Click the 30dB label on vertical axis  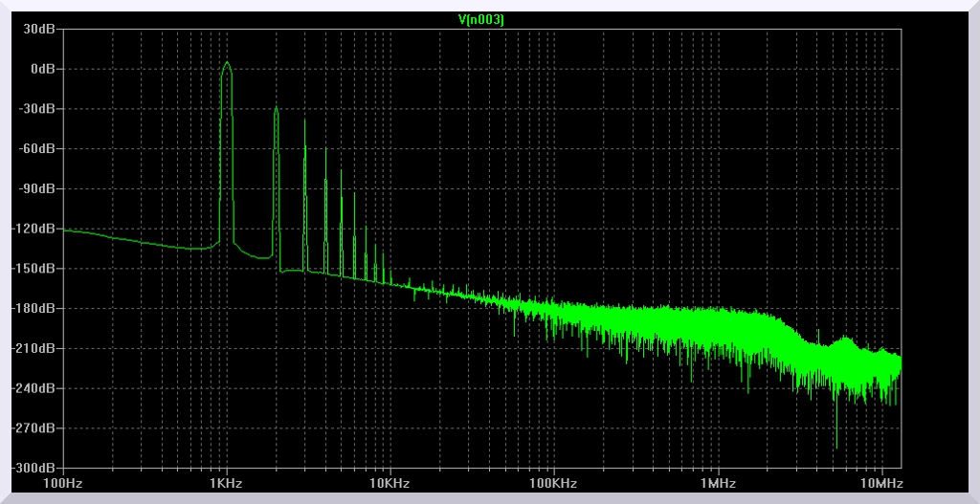[x=41, y=29]
